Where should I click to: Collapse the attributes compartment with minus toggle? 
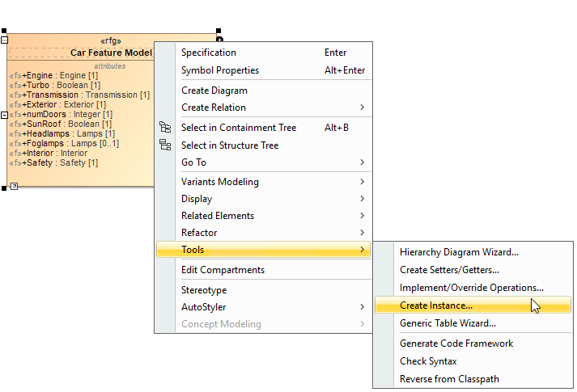[4, 115]
